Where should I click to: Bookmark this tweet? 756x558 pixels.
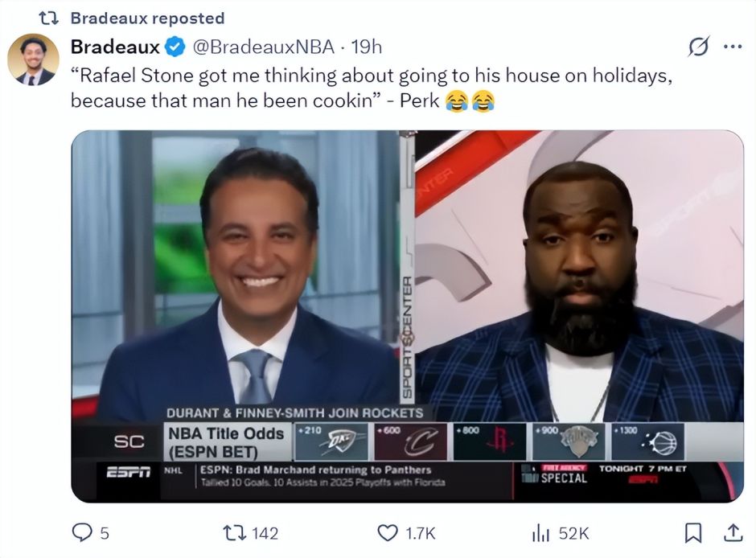click(x=694, y=532)
